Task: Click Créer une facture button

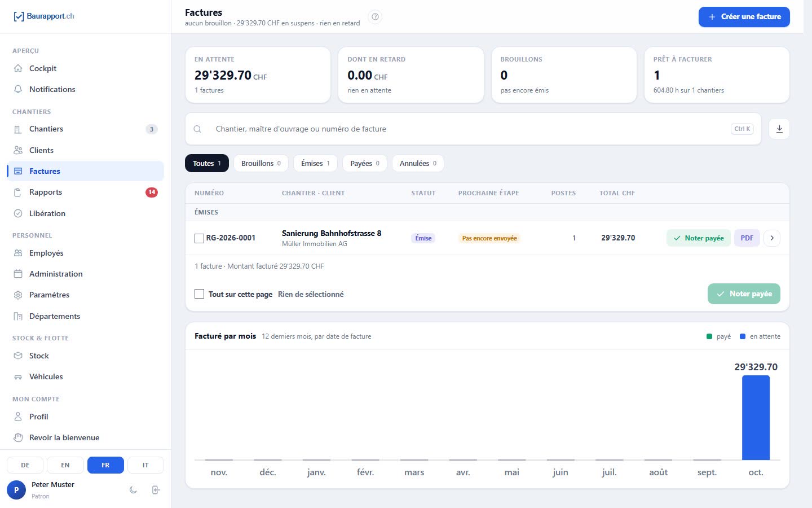Action: [x=744, y=17]
